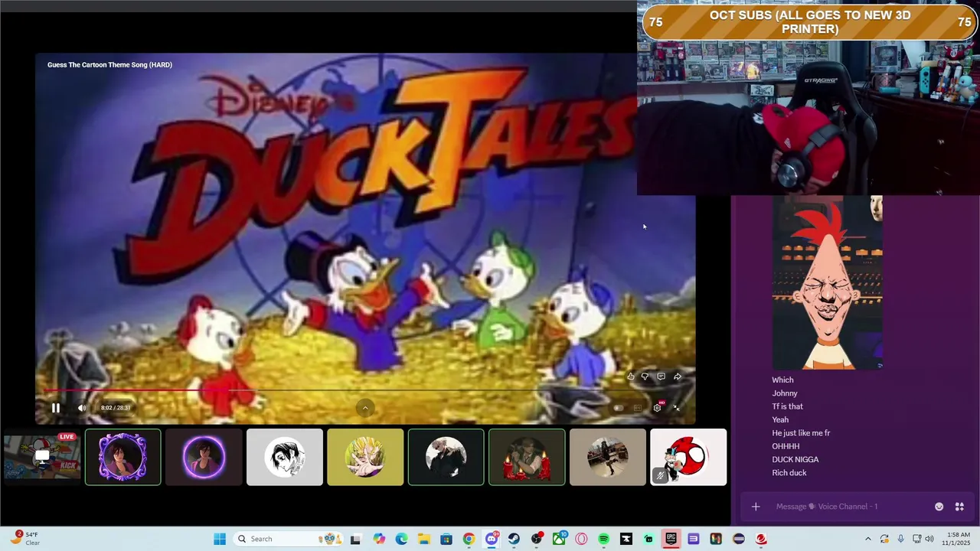This screenshot has height=551, width=980.
Task: Click the 'Johnny' chat message
Action: point(785,393)
